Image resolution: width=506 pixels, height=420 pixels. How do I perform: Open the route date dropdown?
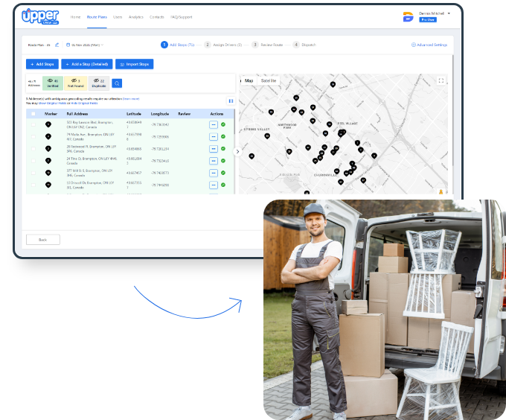pyautogui.click(x=86, y=45)
